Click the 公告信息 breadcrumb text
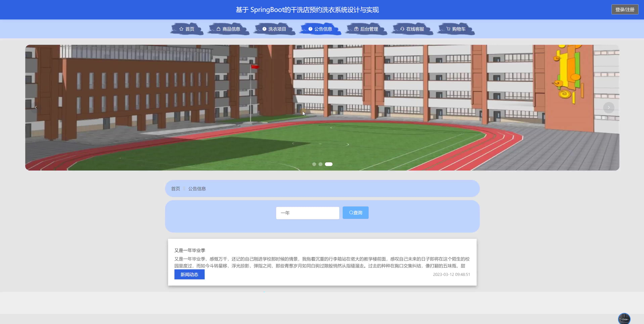 197,189
